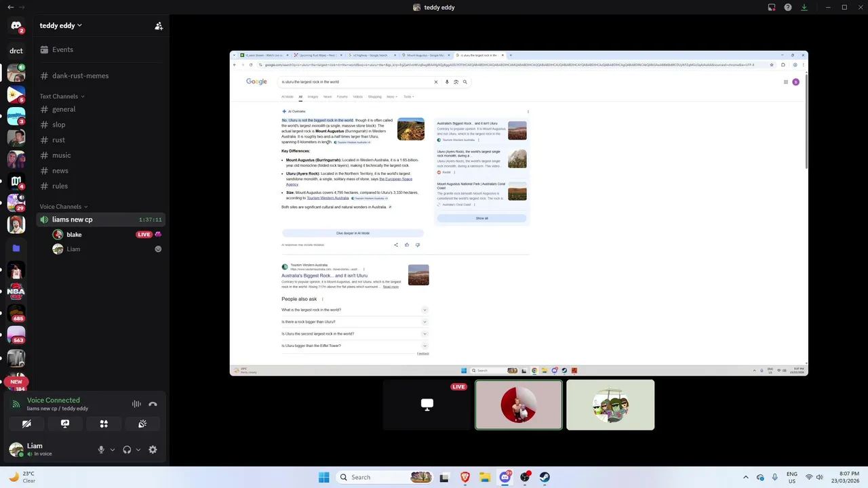Toggle microphone mute
The height and width of the screenshot is (488, 868).
point(101,449)
